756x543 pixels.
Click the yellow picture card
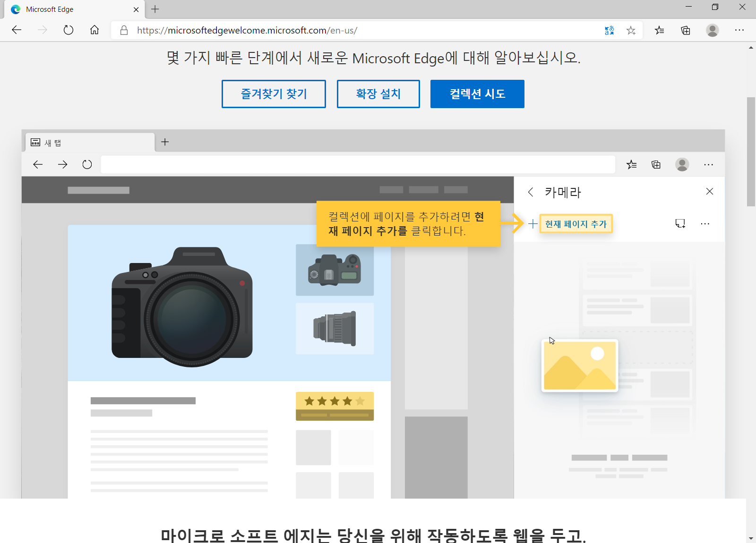click(x=580, y=365)
